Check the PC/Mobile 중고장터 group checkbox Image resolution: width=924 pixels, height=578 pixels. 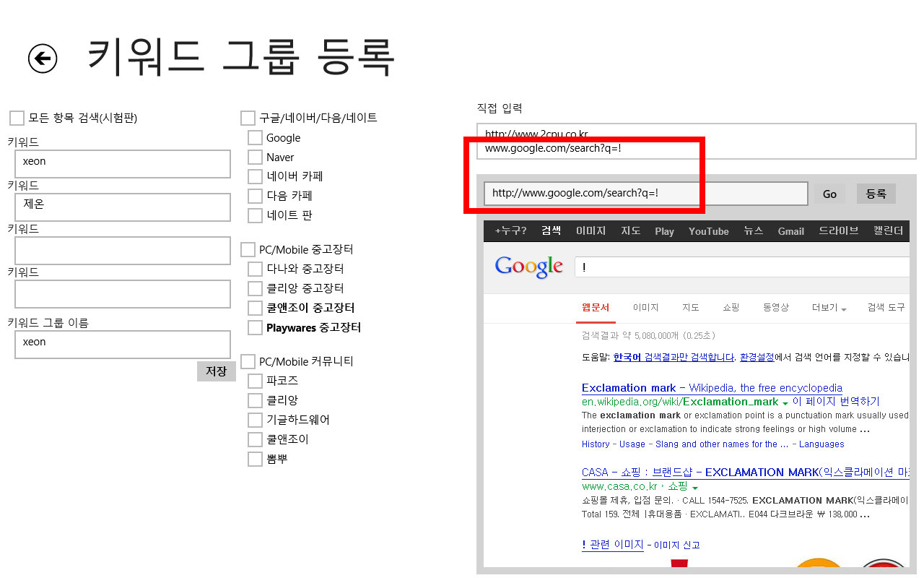click(248, 249)
